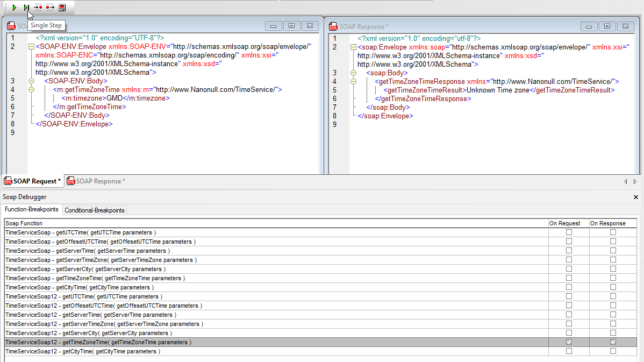
Task: Close the Soap Debugger panel
Action: click(636, 197)
